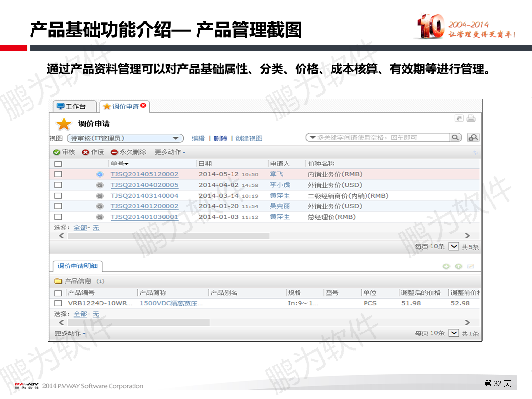Open 每页 10条 dropdown of upper list
Image resolution: width=532 pixels, height=399 pixels.
[x=454, y=247]
